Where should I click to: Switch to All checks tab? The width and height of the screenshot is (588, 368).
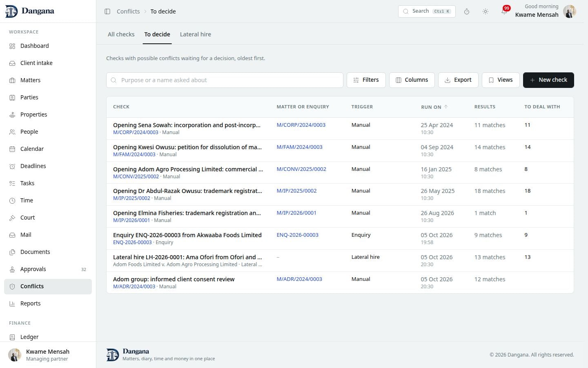point(121,34)
